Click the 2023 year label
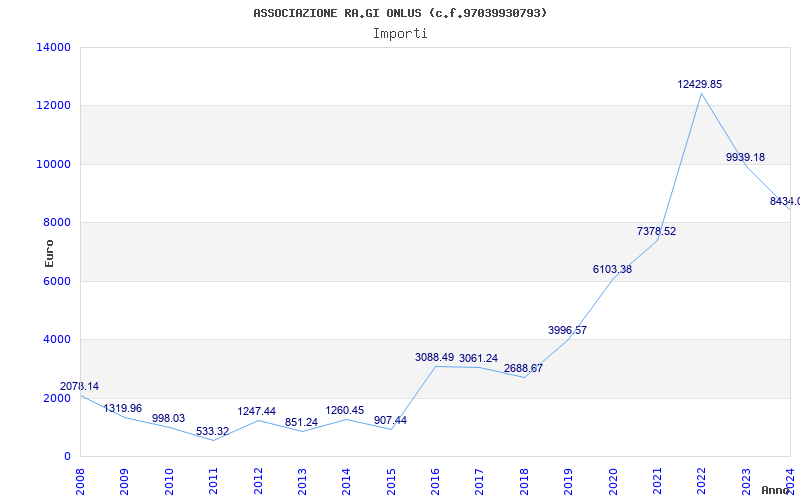Viewport: 800px width, 500px height. click(746, 481)
